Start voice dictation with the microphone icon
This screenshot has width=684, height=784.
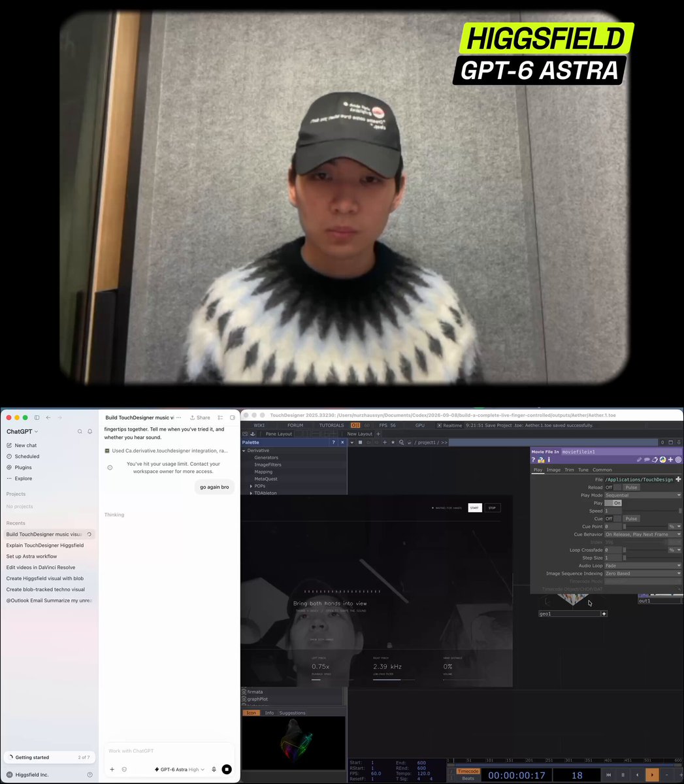click(214, 770)
